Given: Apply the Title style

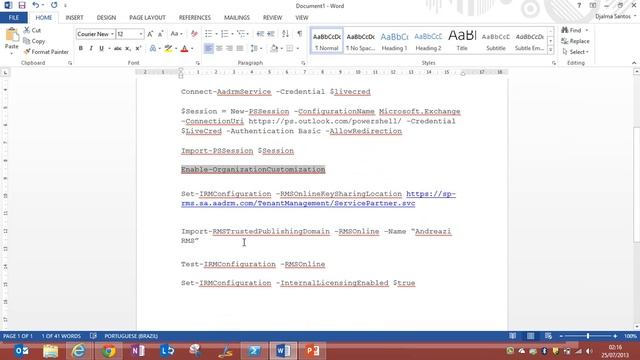Looking at the screenshot, I should click(462, 41).
